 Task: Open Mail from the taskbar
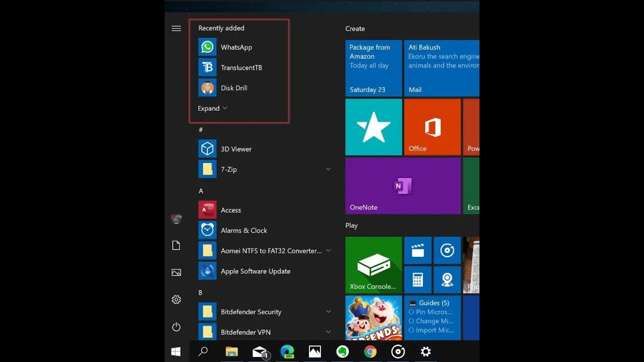[x=260, y=352]
